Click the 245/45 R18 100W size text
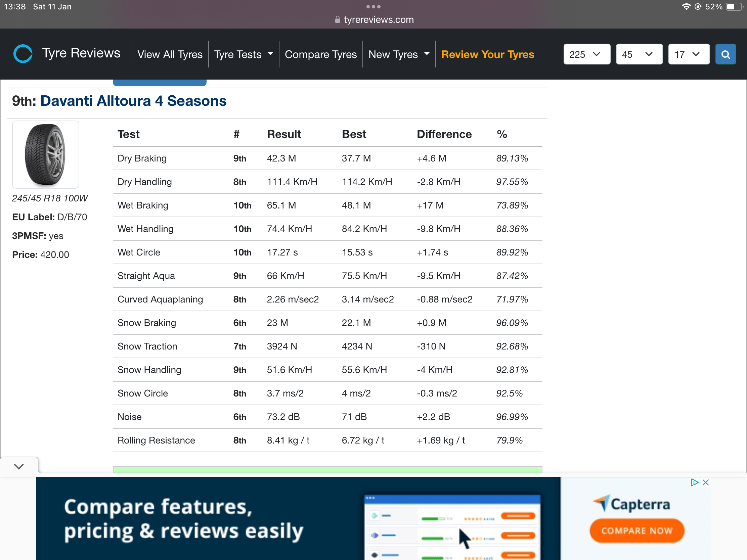 [x=50, y=198]
